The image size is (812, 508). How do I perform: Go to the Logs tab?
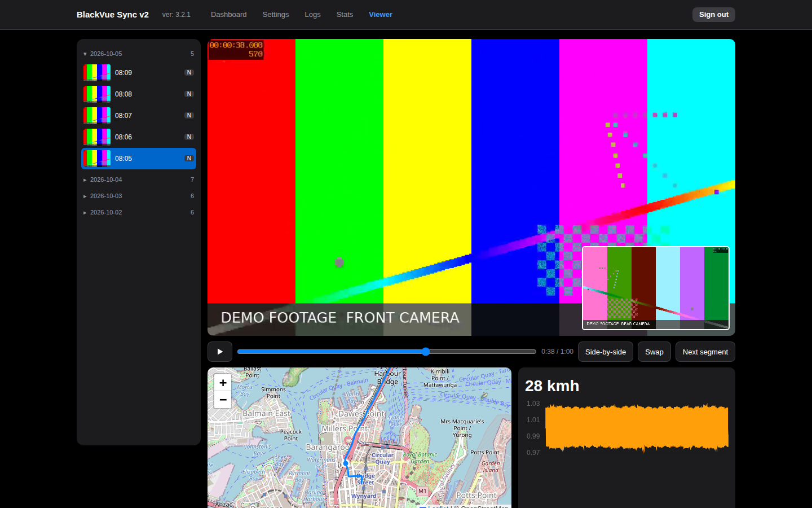click(312, 15)
